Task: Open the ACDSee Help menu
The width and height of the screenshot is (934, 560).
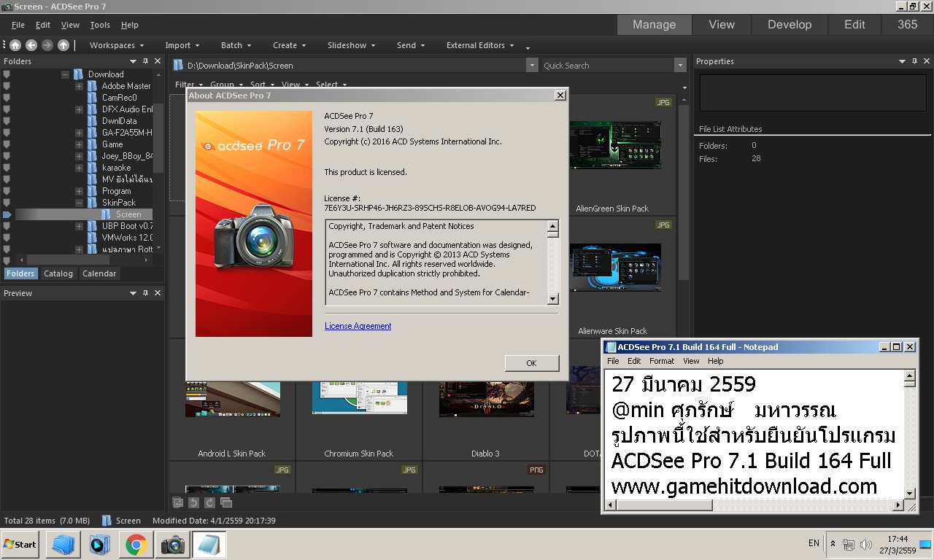Action: click(x=130, y=25)
